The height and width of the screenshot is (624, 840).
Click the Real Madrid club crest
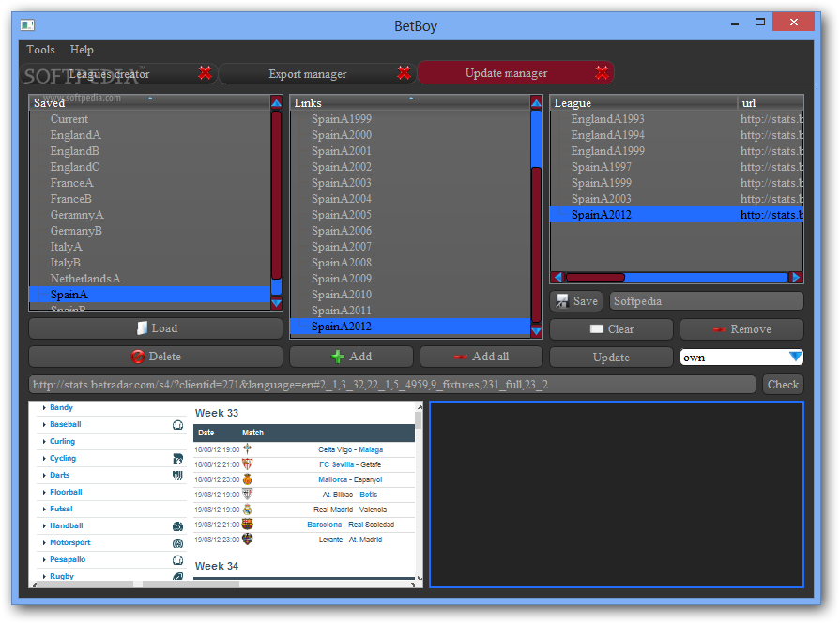248,509
